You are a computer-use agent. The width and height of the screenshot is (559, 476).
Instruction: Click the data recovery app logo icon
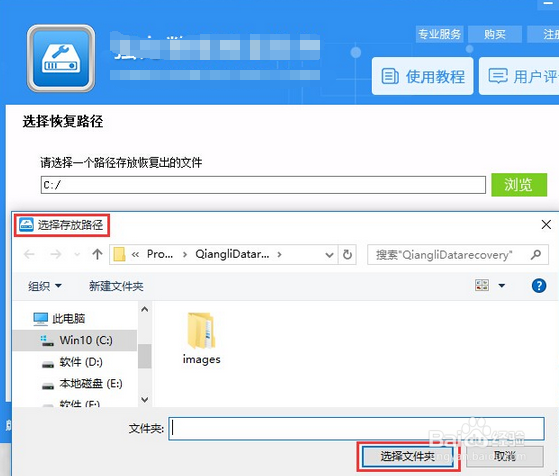(61, 58)
